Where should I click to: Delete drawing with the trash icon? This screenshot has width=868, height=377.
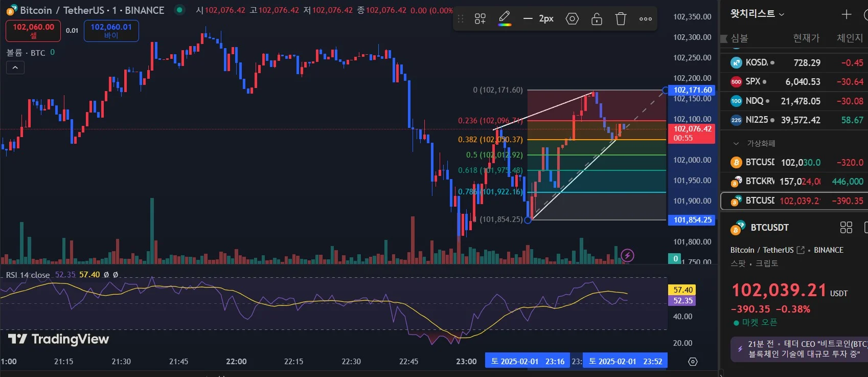621,19
